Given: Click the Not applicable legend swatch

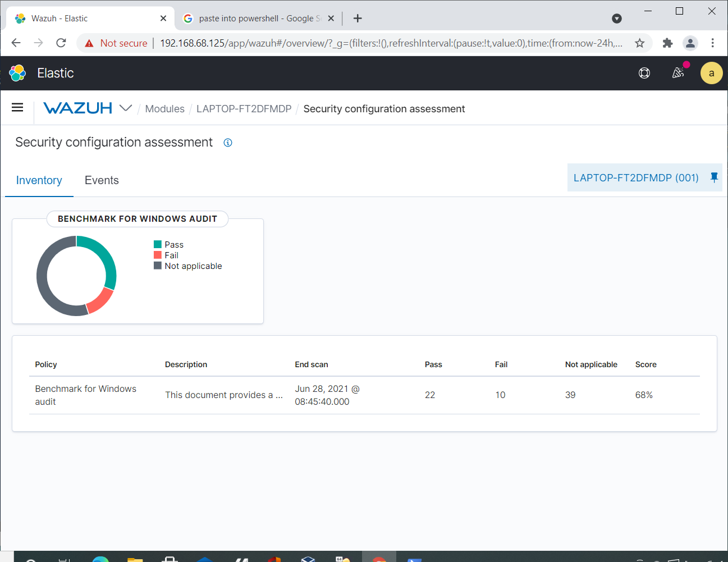Looking at the screenshot, I should click(x=158, y=266).
